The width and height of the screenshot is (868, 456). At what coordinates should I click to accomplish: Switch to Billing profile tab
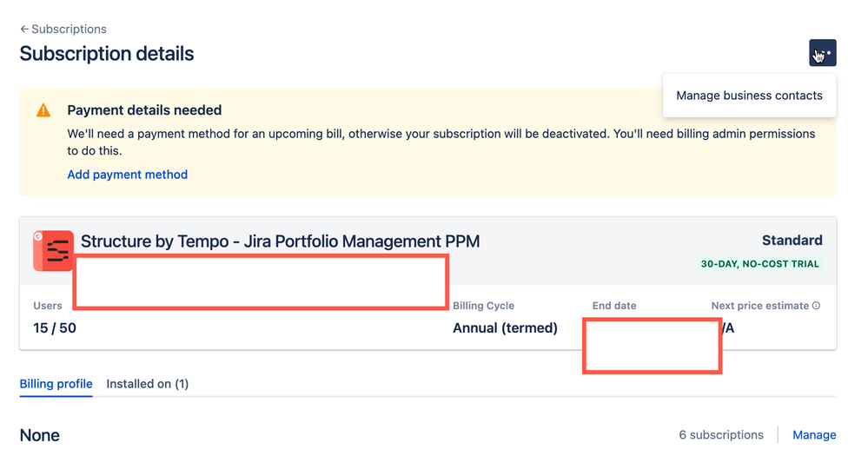56,384
